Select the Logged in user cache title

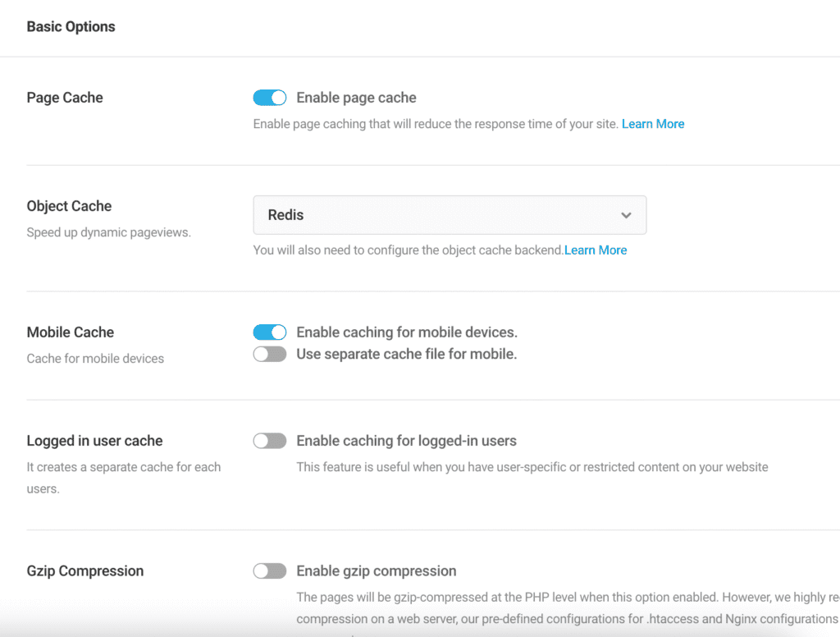coord(94,441)
